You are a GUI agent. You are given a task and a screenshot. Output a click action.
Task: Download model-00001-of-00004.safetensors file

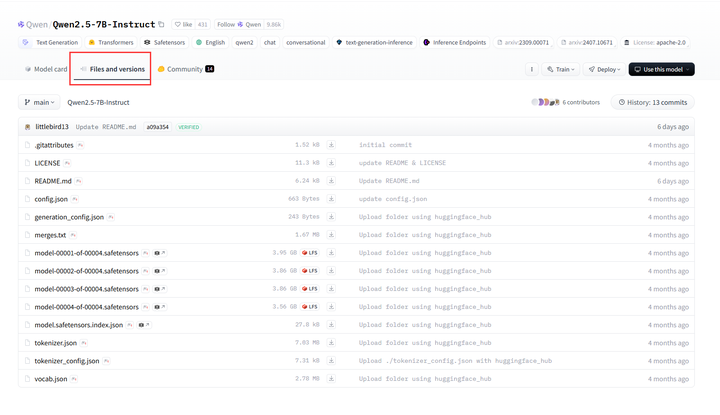click(x=331, y=253)
